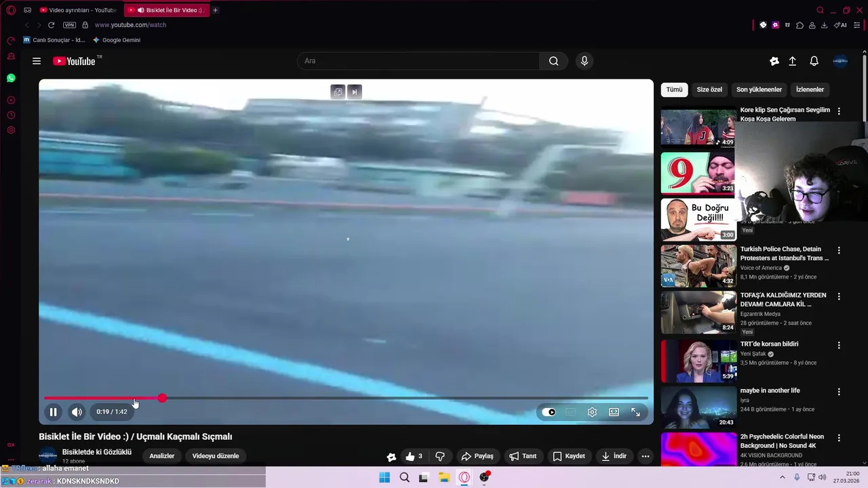Open the Opera extensions cube icon

(x=800, y=25)
